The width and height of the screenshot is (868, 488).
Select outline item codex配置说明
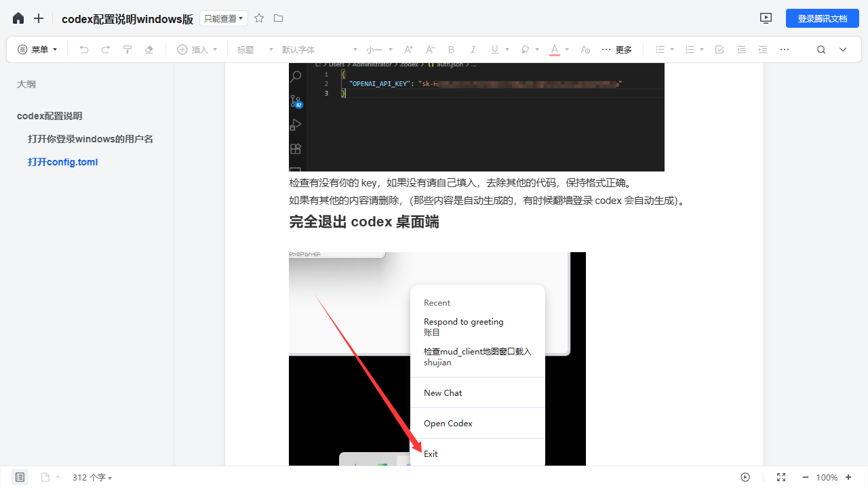[50, 116]
